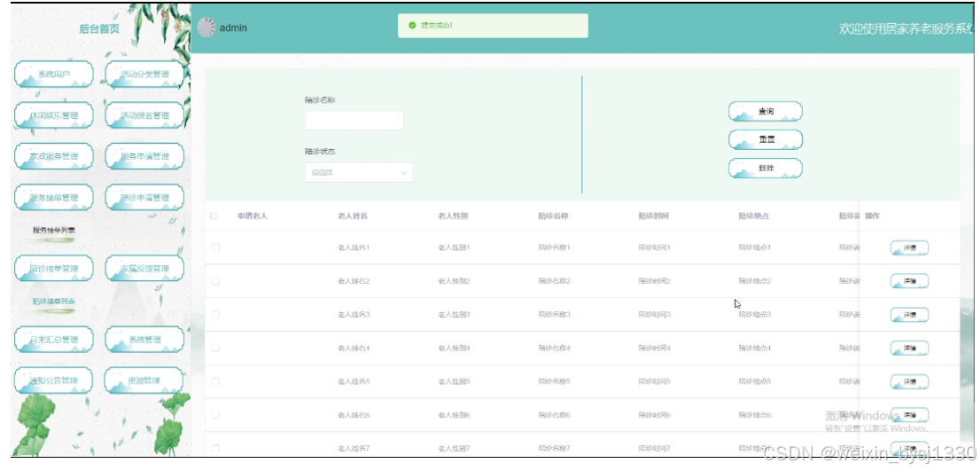This screenshot has height=471, width=980.
Task: Click the 陪诊名称1 cell
Action: pyautogui.click(x=555, y=247)
